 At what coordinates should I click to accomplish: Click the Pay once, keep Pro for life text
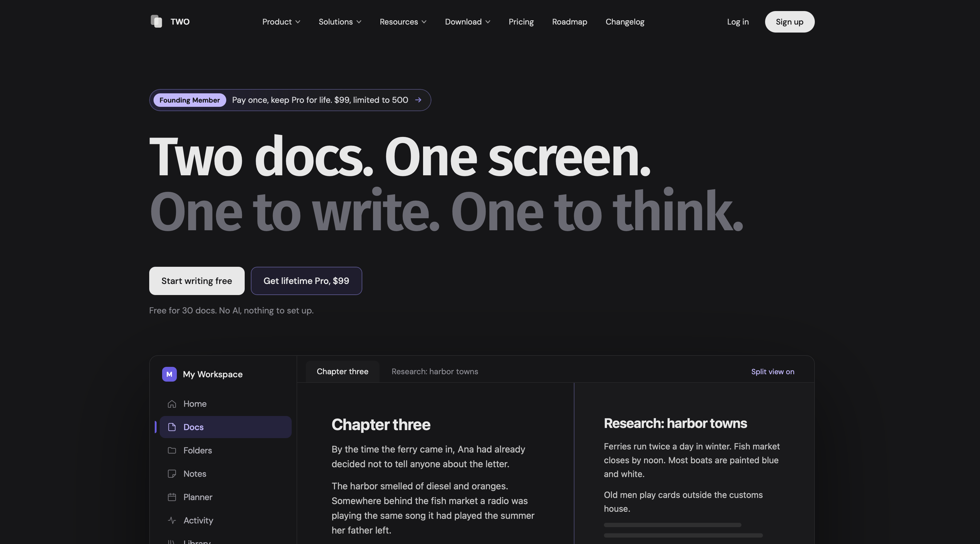[320, 100]
